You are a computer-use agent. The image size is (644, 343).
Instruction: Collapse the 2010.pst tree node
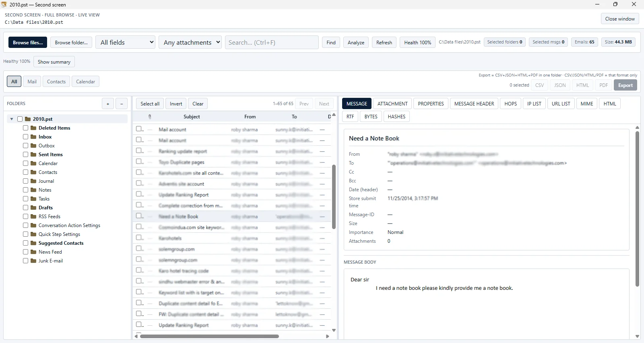click(x=12, y=119)
